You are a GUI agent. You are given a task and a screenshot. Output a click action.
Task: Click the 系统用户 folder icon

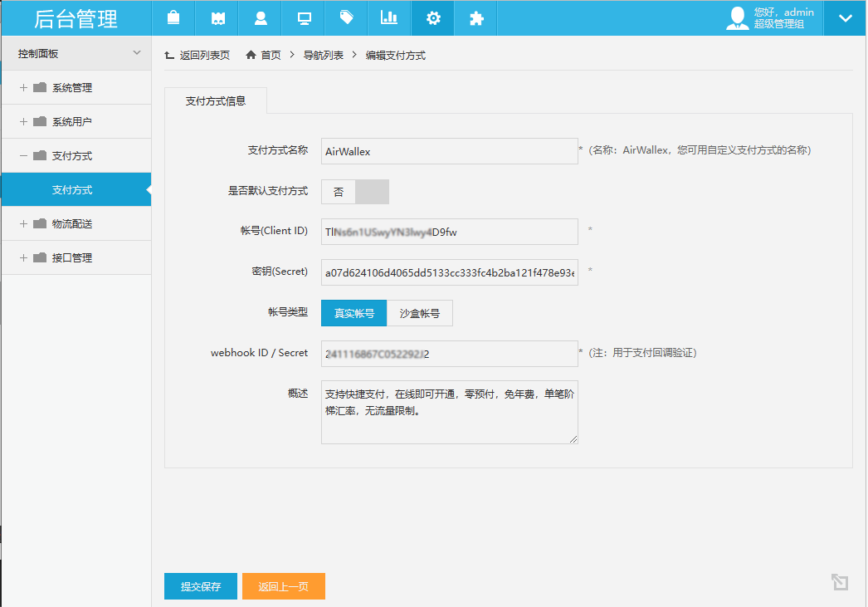click(40, 121)
